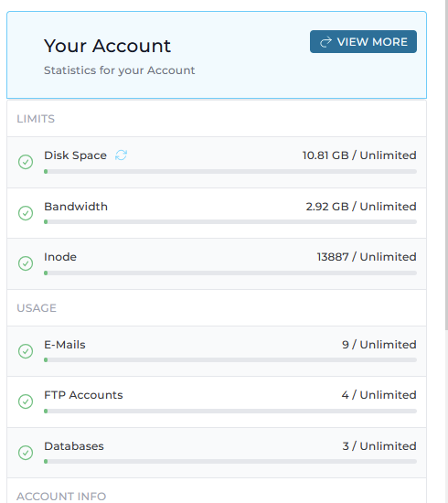
Task: Click the Disk Space green check icon
Action: click(26, 162)
